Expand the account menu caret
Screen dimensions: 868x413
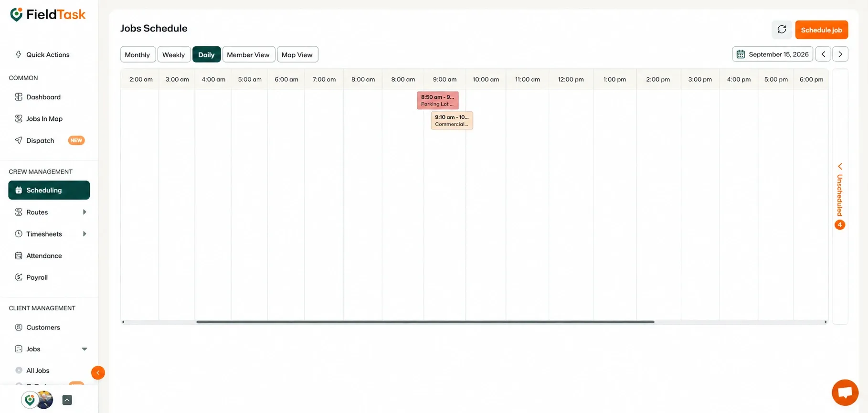click(x=67, y=400)
